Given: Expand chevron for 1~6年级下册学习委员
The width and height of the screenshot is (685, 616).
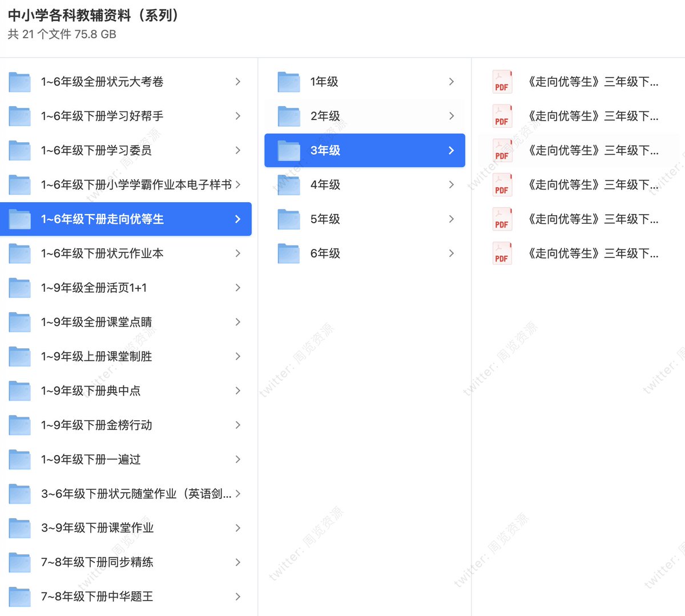Looking at the screenshot, I should pyautogui.click(x=238, y=150).
